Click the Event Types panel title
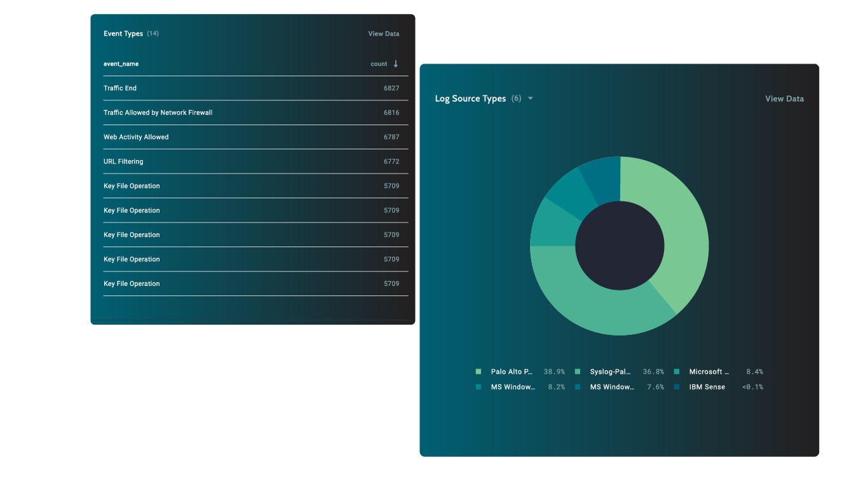The width and height of the screenshot is (868, 488). click(123, 34)
